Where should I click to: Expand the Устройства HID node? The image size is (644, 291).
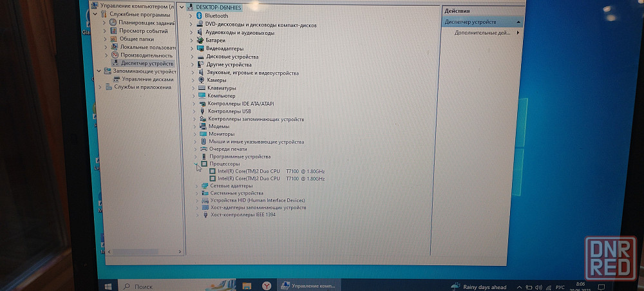point(198,201)
